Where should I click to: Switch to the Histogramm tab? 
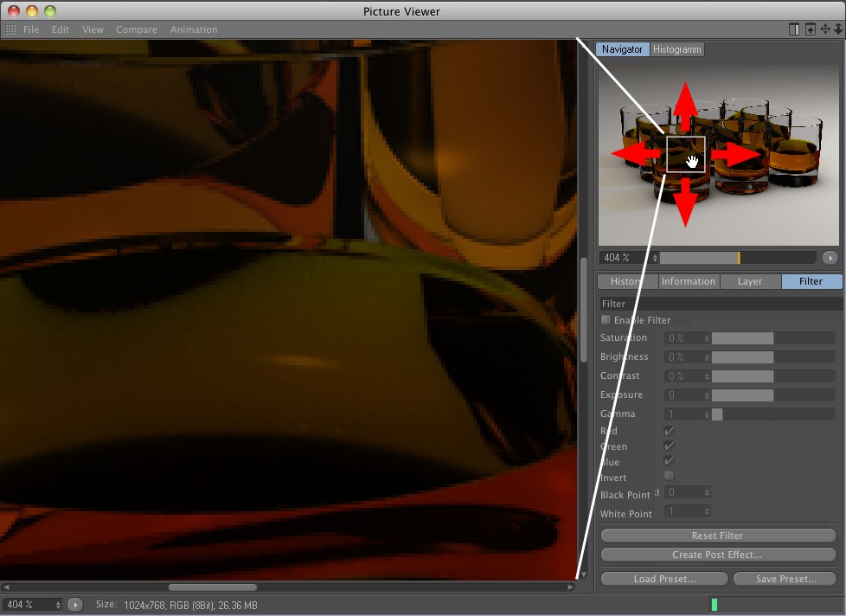tap(676, 49)
